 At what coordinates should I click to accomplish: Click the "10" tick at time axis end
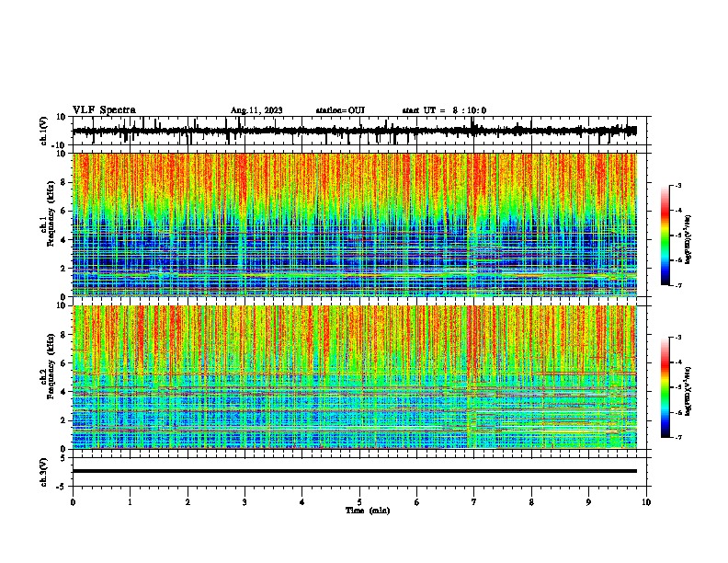coord(646,502)
